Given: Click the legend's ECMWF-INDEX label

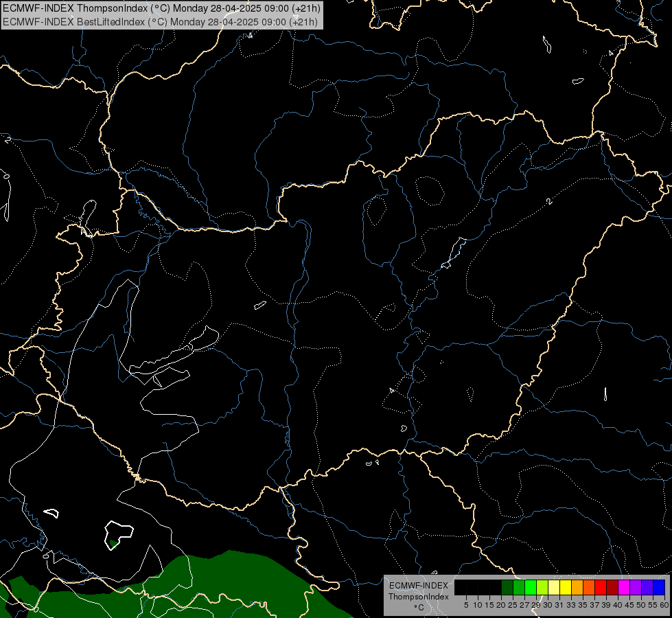Looking at the screenshot, I should coord(419,586).
